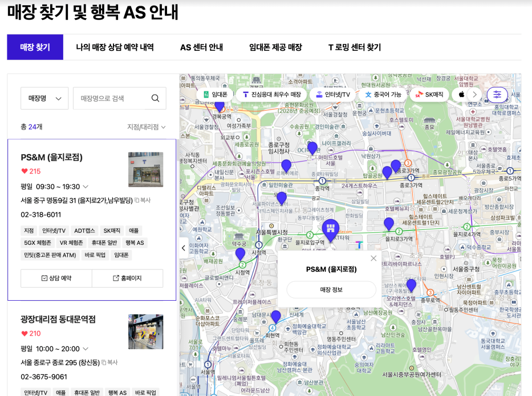The width and height of the screenshot is (532, 396).
Task: Click the map pin near 포시즌스호텔
Action: tap(286, 166)
